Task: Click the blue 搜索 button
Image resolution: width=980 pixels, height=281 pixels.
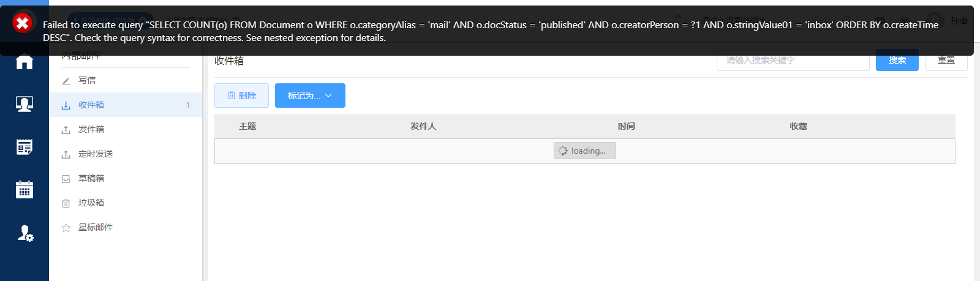Action: [897, 61]
